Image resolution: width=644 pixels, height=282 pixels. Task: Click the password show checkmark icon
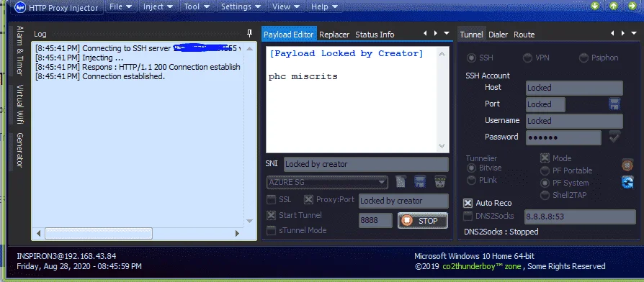[614, 137]
